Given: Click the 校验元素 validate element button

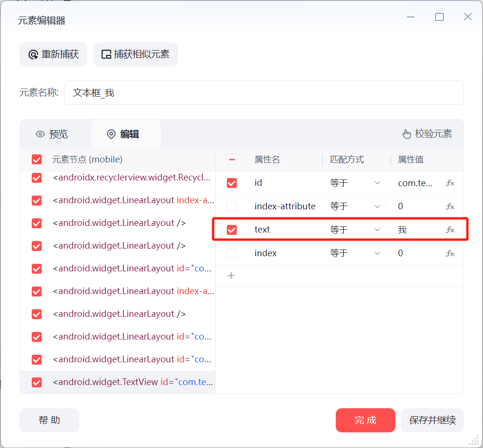Looking at the screenshot, I should pos(427,134).
